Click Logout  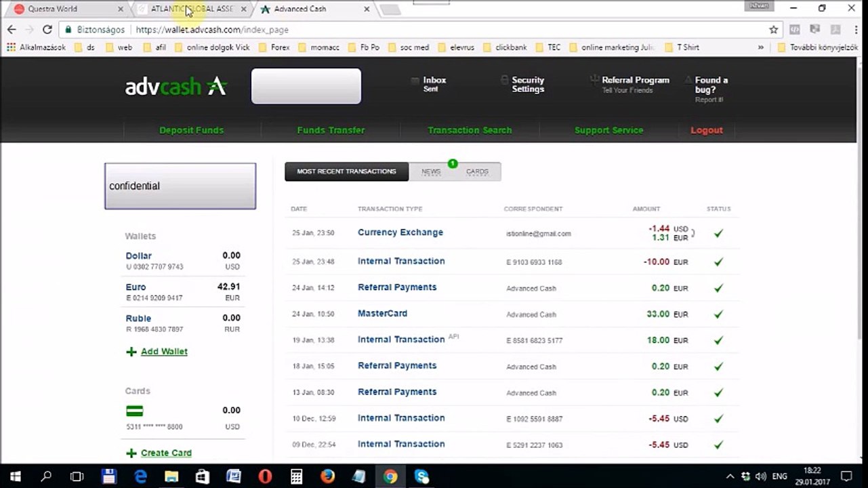point(707,130)
